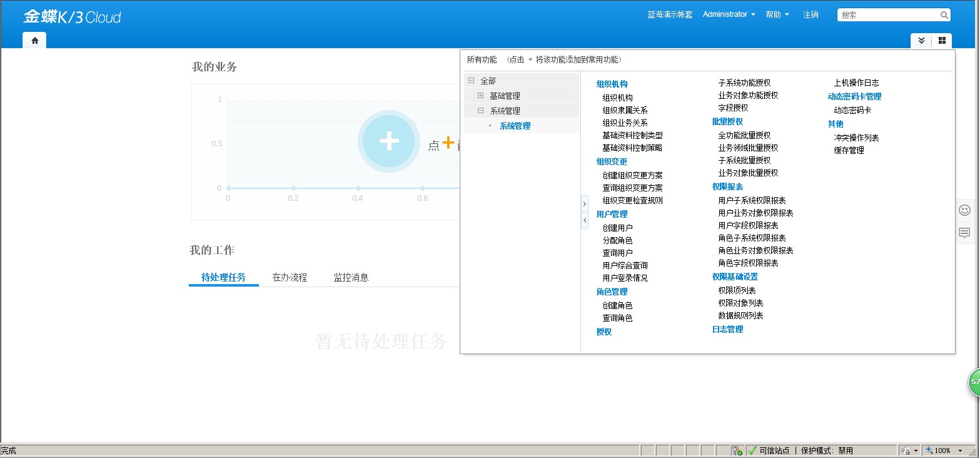The image size is (980, 458).
Task: Open 子系统功能授权
Action: (x=744, y=83)
